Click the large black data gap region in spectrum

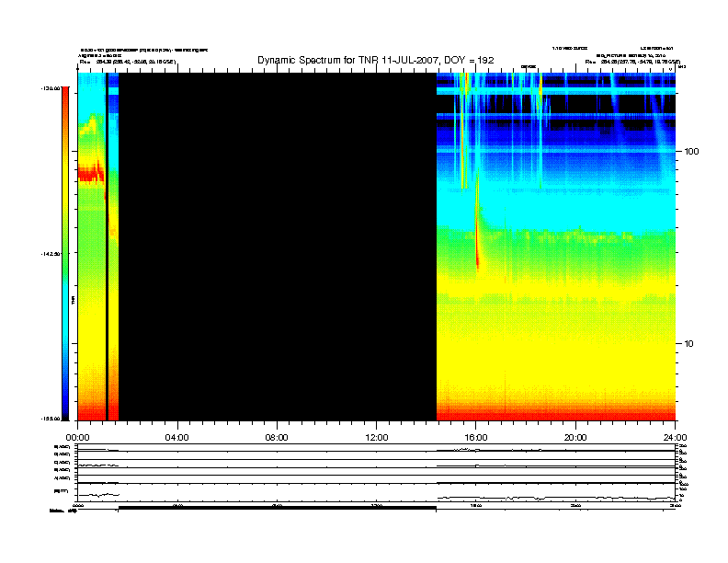tap(278, 247)
